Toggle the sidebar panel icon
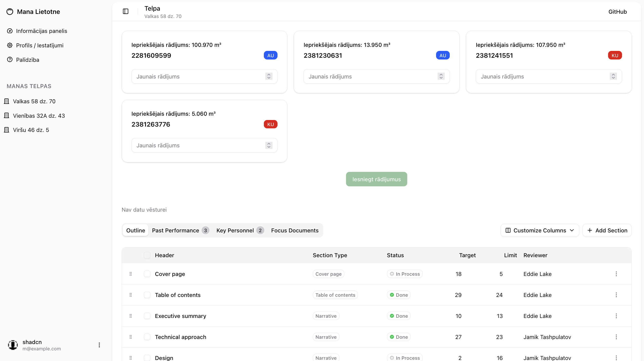 click(125, 11)
